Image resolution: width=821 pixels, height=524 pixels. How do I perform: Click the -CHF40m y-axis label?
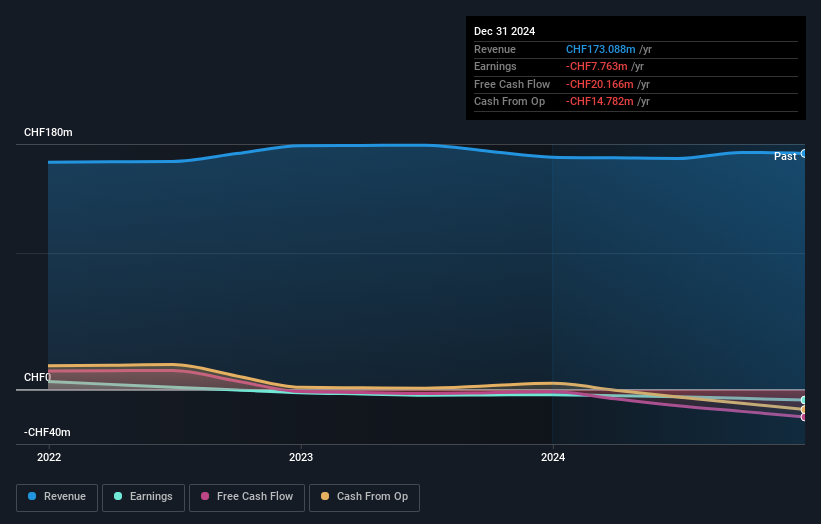click(47, 432)
